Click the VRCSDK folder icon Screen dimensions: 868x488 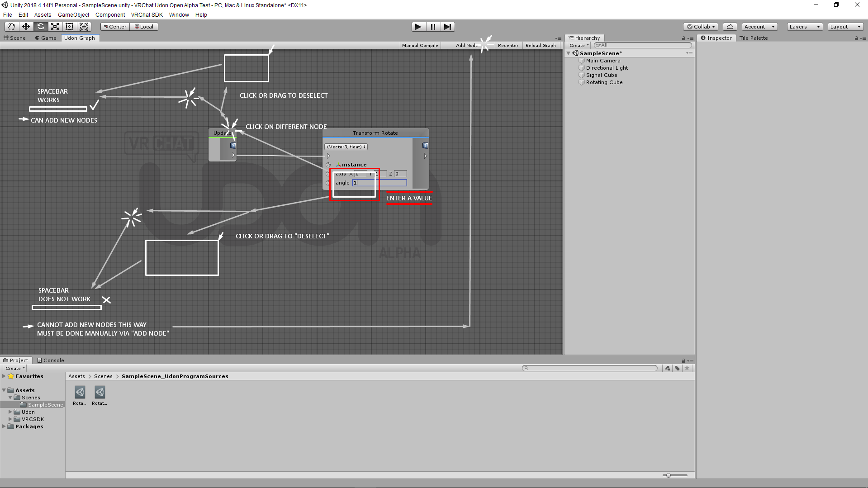17,419
